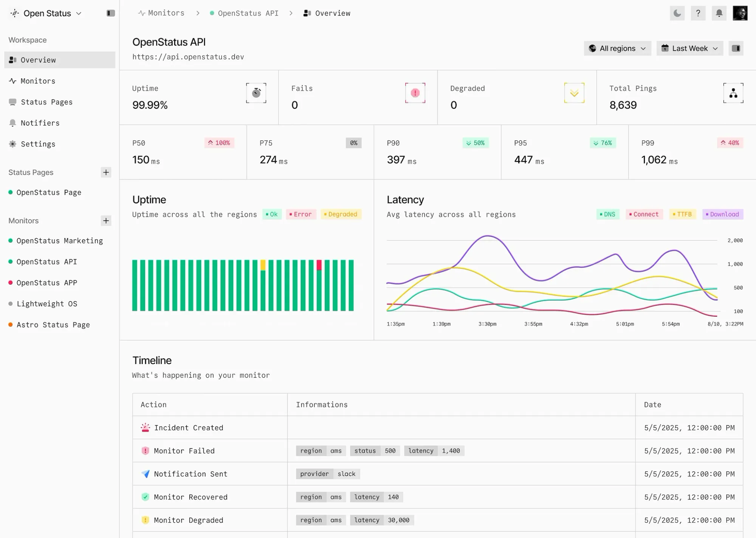Open the user avatar menu
The width and height of the screenshot is (756, 538).
tap(740, 13)
